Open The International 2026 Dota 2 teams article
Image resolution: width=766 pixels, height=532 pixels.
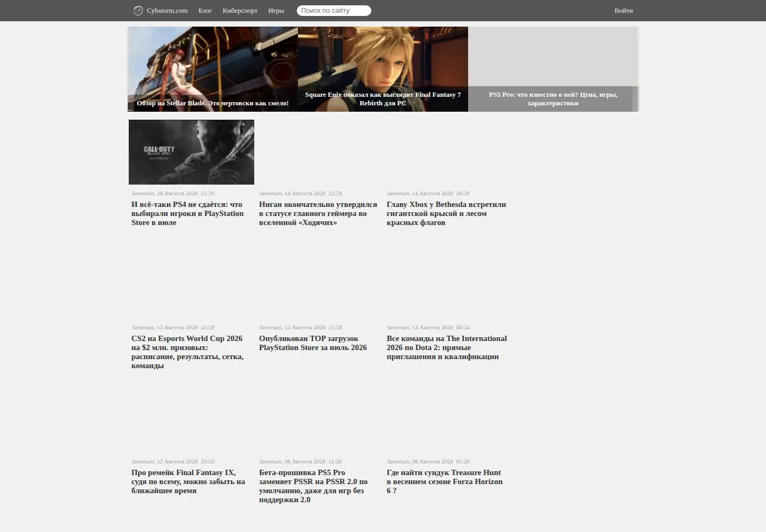(x=447, y=347)
